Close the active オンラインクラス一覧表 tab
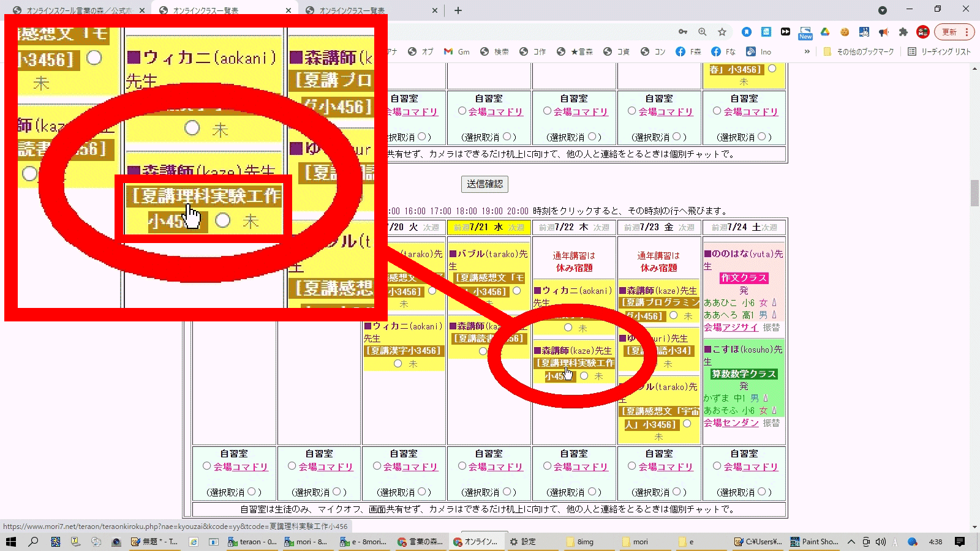 pos(288,10)
